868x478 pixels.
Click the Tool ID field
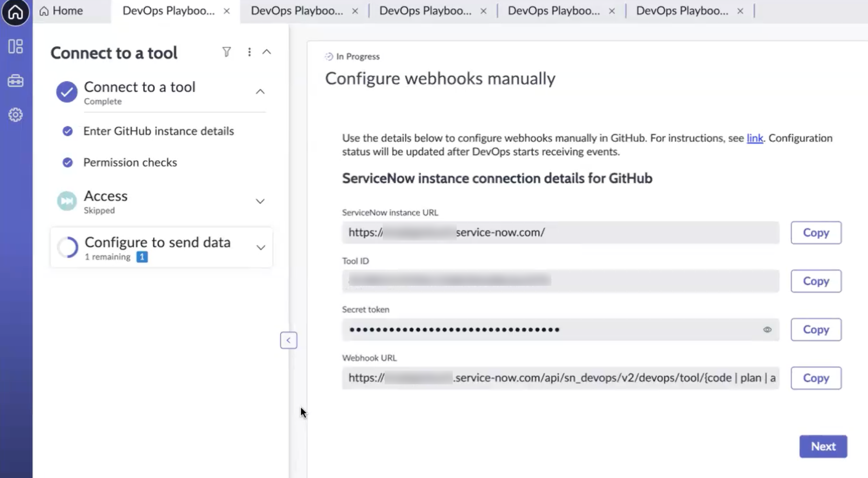point(561,281)
